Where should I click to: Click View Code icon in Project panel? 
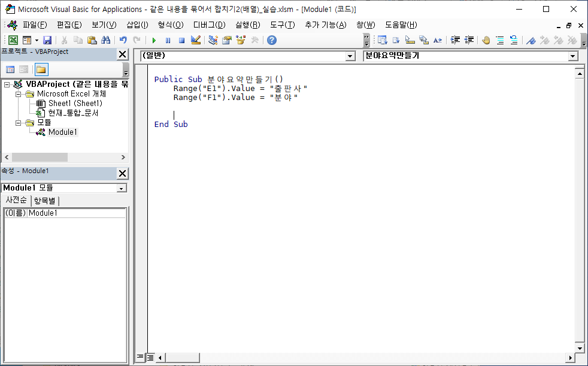point(10,69)
